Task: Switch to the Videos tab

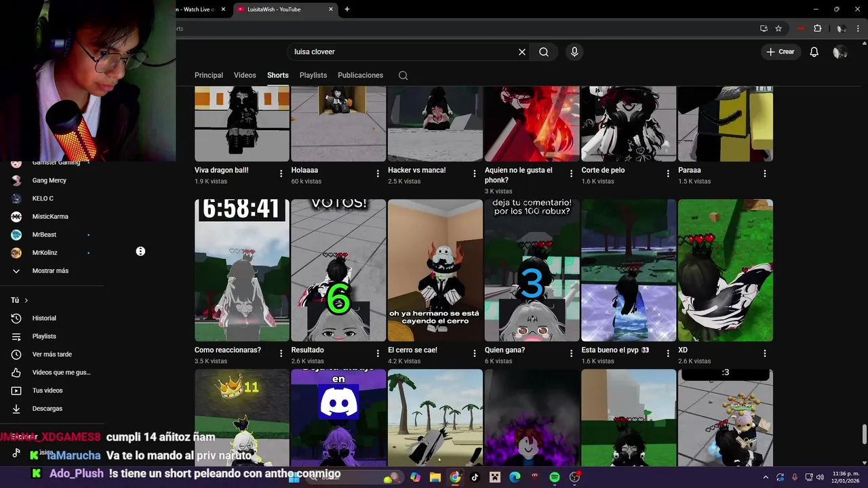Action: (x=245, y=75)
